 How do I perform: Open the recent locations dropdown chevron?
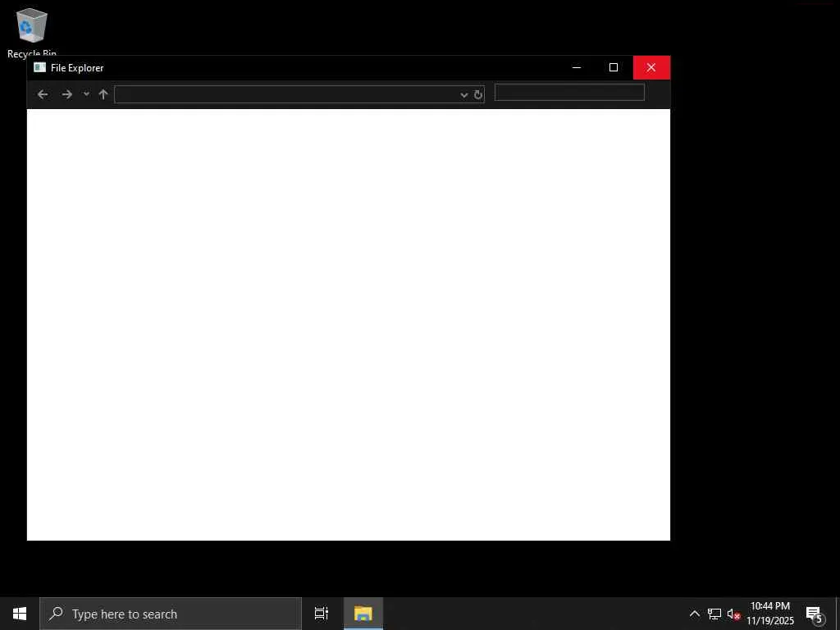coord(86,94)
